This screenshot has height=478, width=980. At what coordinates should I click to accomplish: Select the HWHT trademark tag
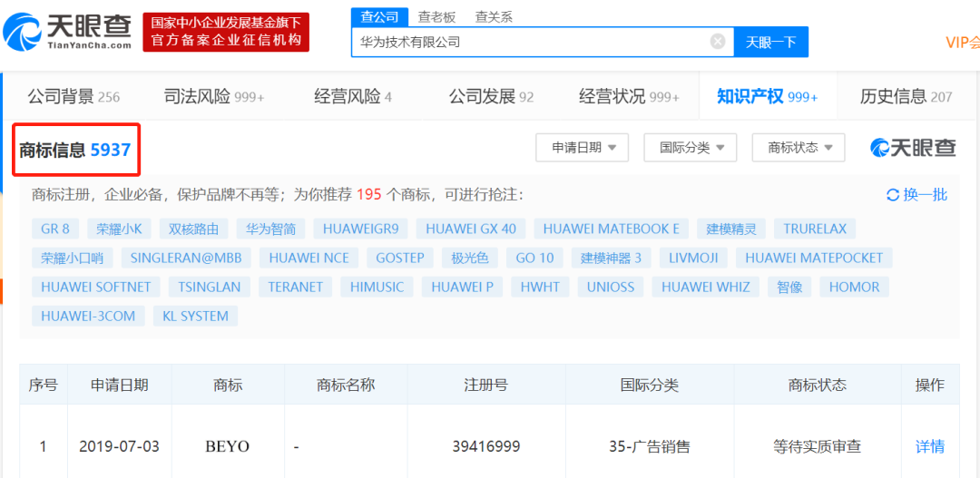point(540,287)
